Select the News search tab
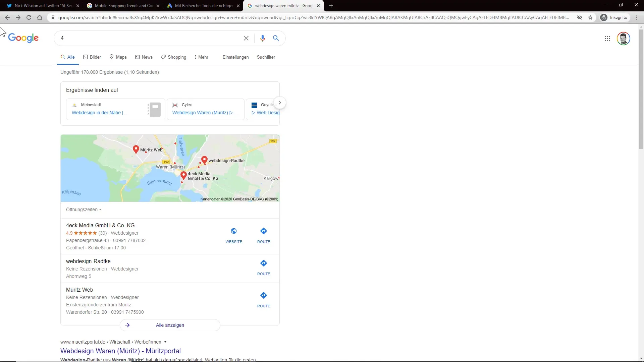This screenshot has height=362, width=644. point(144,57)
